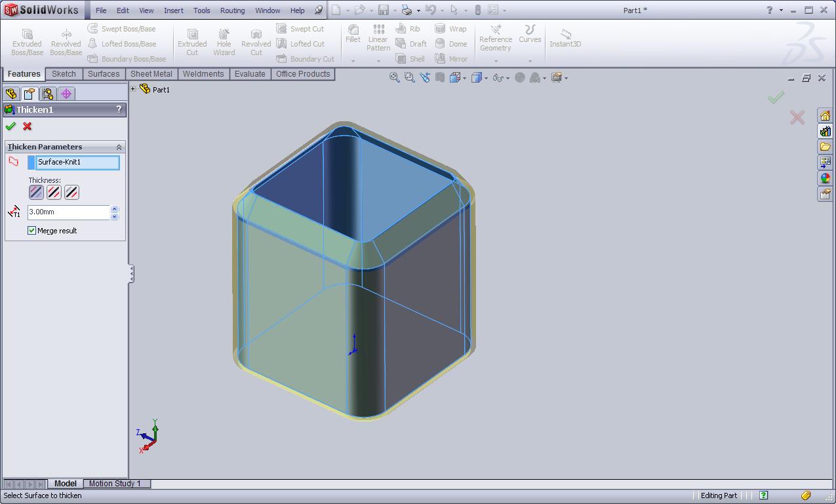Open the View Orientation dropdown arrow
This screenshot has height=504, width=836.
click(x=464, y=78)
